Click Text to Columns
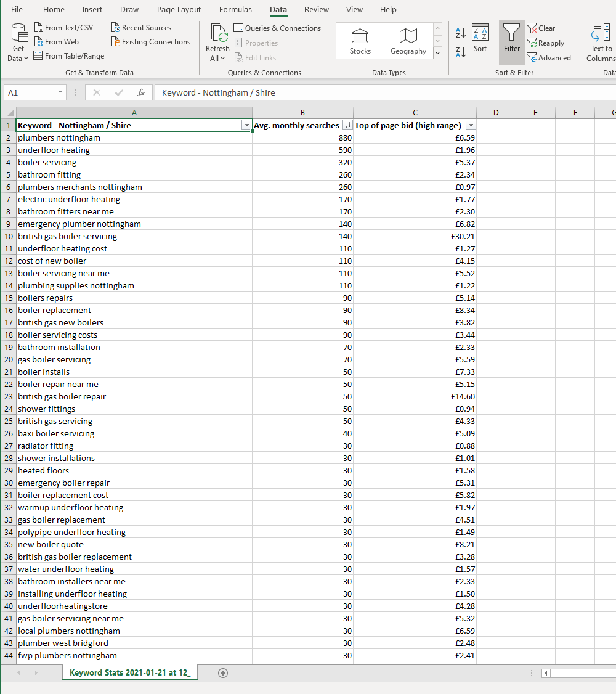Viewport: 616px width, 694px height. point(601,43)
